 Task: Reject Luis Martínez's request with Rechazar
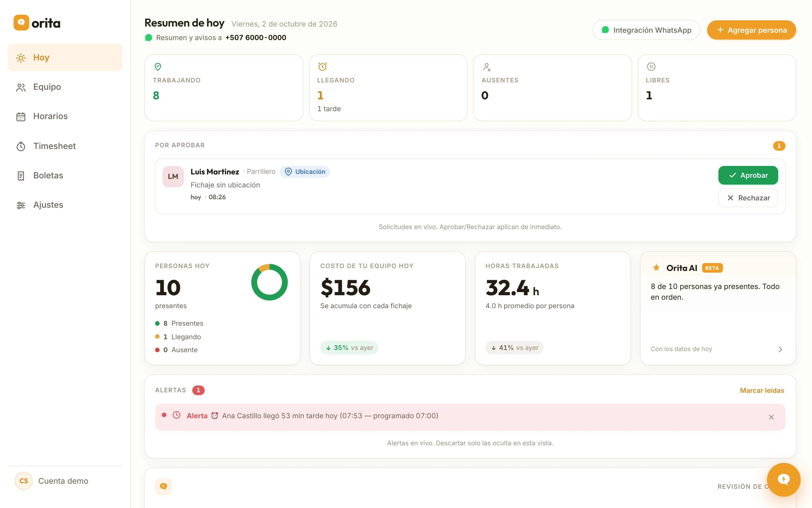748,198
